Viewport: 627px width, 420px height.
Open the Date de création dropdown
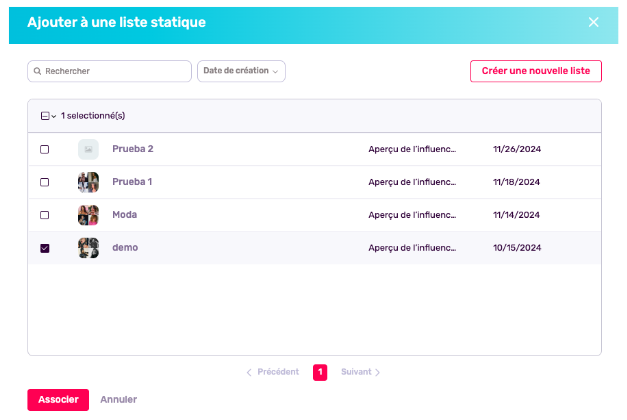pos(242,71)
